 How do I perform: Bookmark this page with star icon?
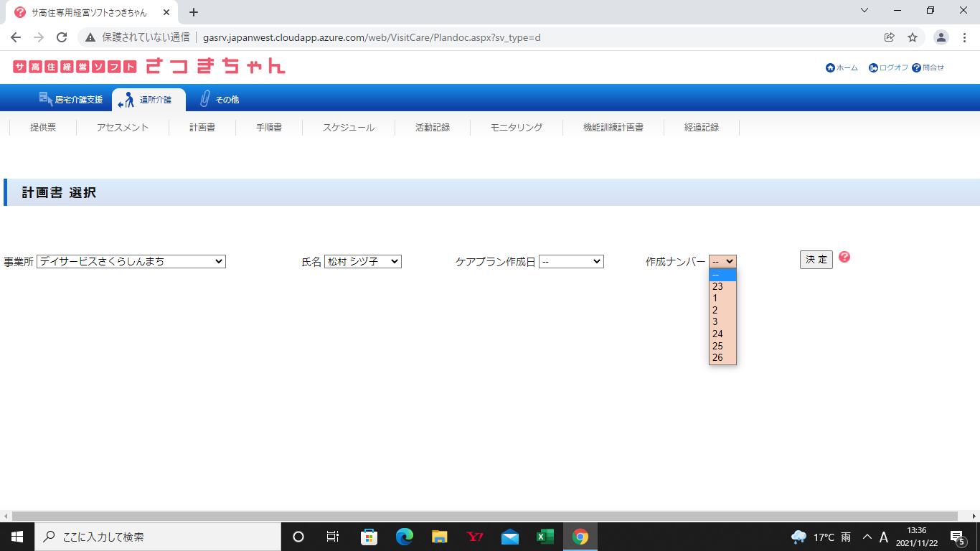click(913, 37)
